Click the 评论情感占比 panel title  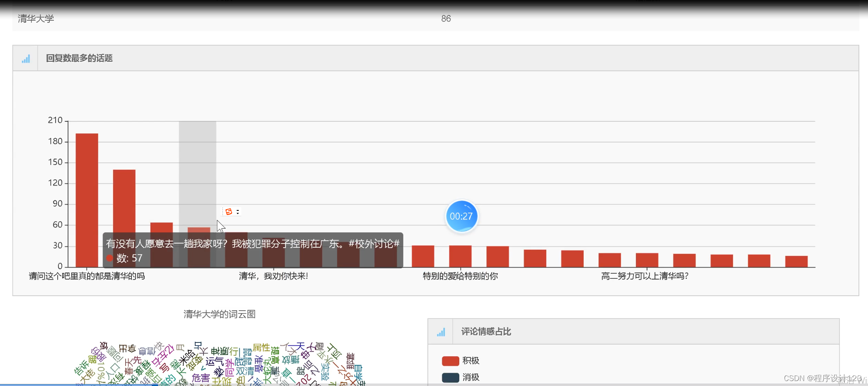pyautogui.click(x=486, y=332)
